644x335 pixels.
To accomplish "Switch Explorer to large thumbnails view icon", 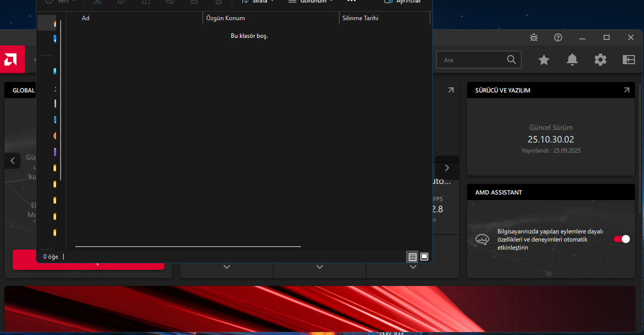I will (x=424, y=257).
